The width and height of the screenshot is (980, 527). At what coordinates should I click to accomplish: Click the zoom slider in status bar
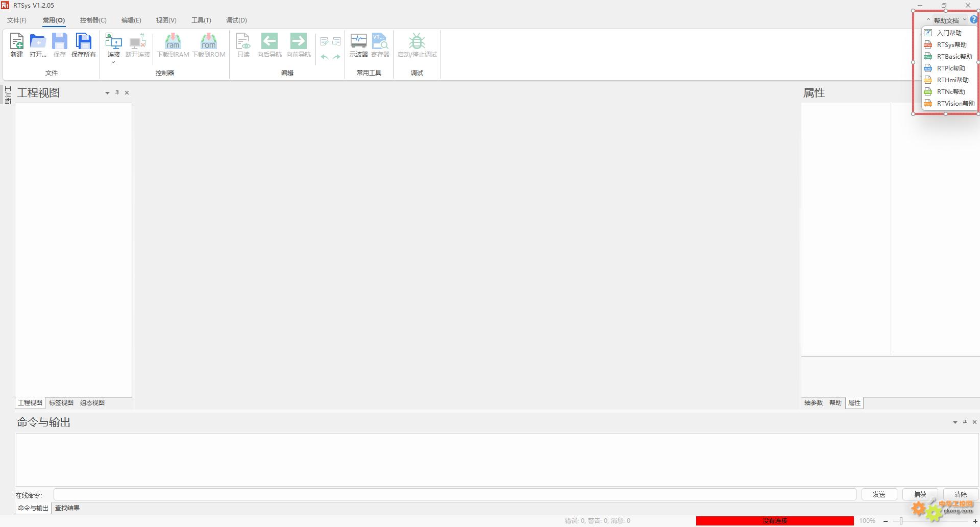pyautogui.click(x=901, y=521)
